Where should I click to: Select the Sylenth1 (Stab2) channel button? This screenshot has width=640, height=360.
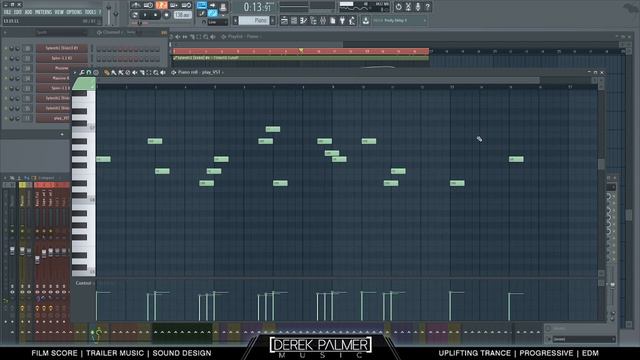(x=61, y=48)
